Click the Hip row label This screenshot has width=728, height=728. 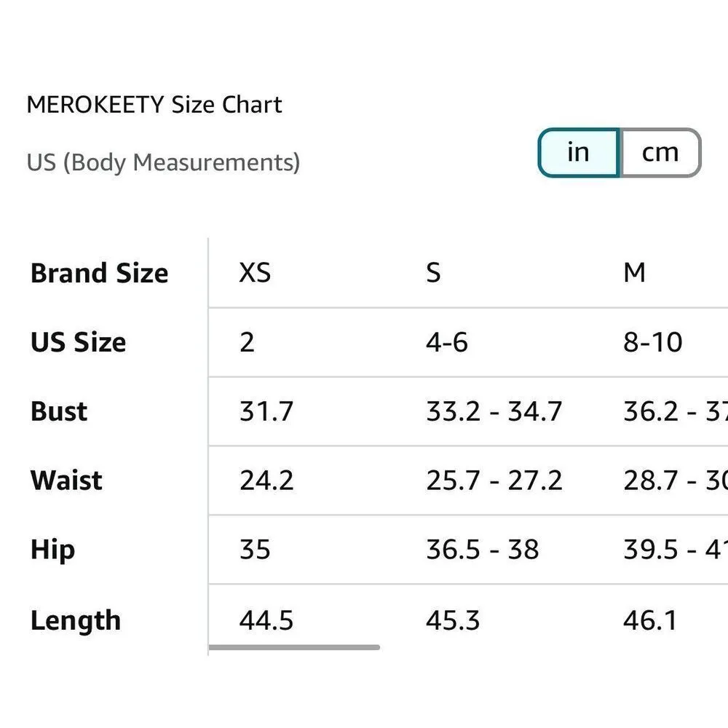coord(52,550)
